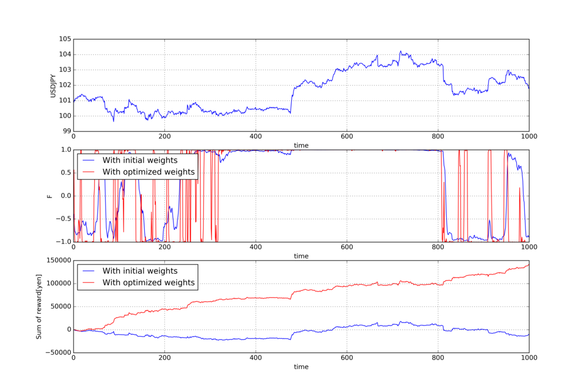
Task: Click the 105 tick on USDJPY axis
Action: point(65,39)
